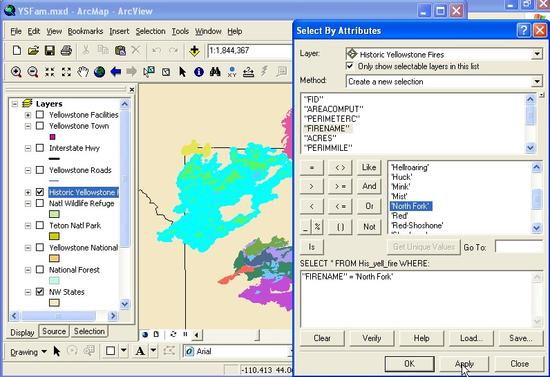Open the Layer dropdown in Select By Attributes

click(537, 54)
